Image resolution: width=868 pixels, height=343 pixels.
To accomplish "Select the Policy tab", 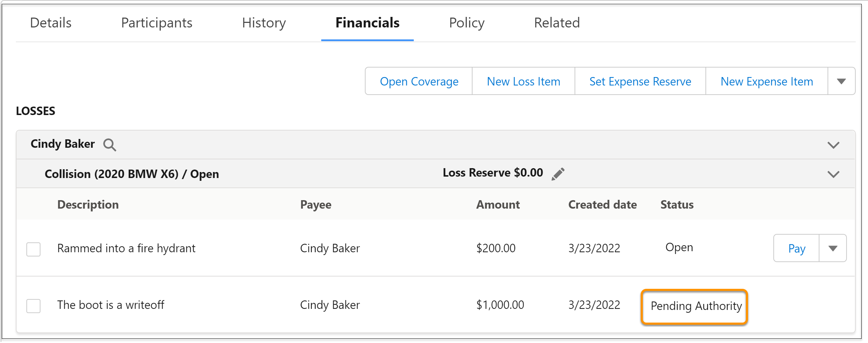I will point(467,23).
